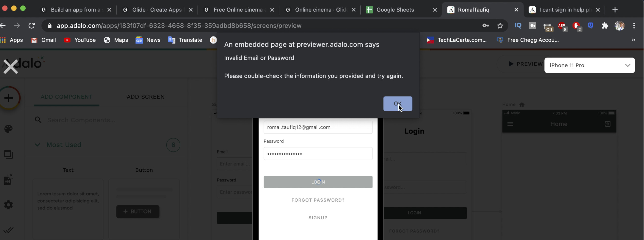The height and width of the screenshot is (240, 644).
Task: Bookmark this page with the star icon
Action: click(x=500, y=25)
